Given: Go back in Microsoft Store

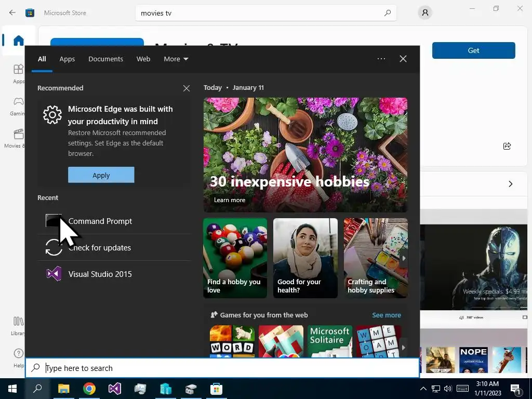Looking at the screenshot, I should pos(12,13).
